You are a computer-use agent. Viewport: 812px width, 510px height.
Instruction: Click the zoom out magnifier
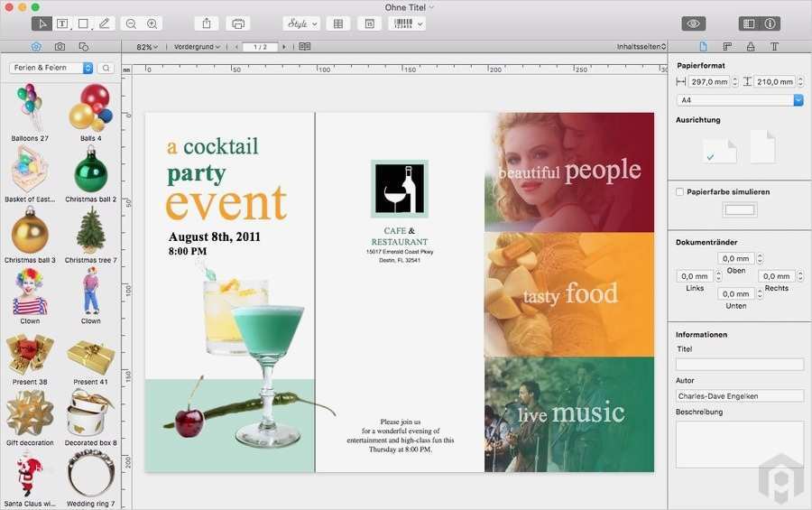(132, 23)
